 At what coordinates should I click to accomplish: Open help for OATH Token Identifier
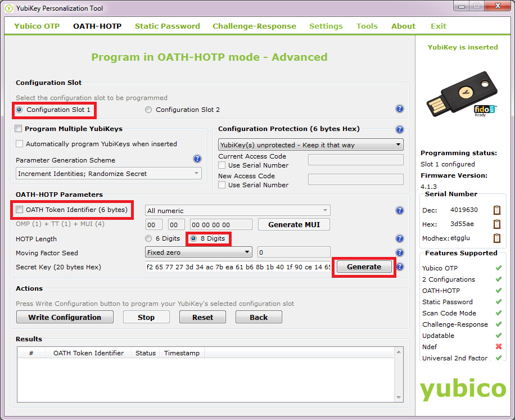399,210
